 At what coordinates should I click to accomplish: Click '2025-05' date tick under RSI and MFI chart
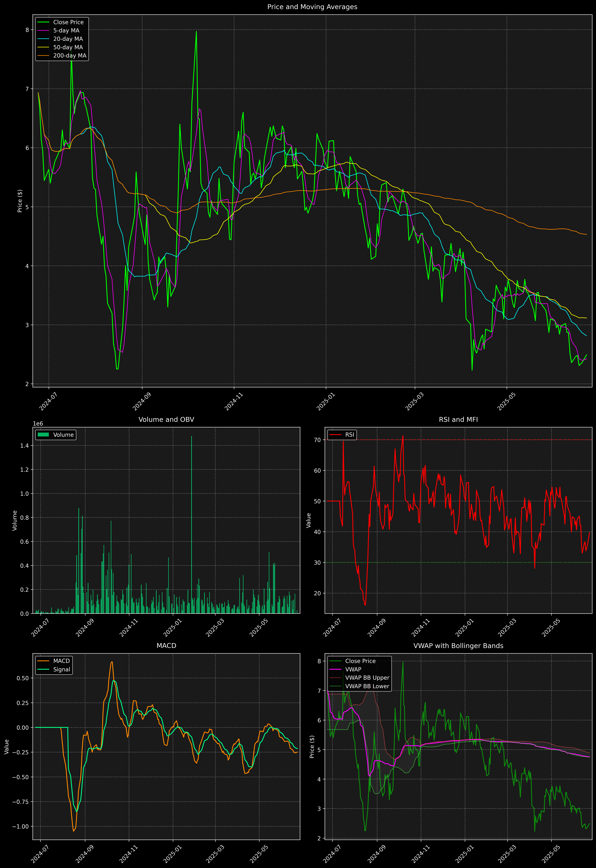click(x=551, y=627)
